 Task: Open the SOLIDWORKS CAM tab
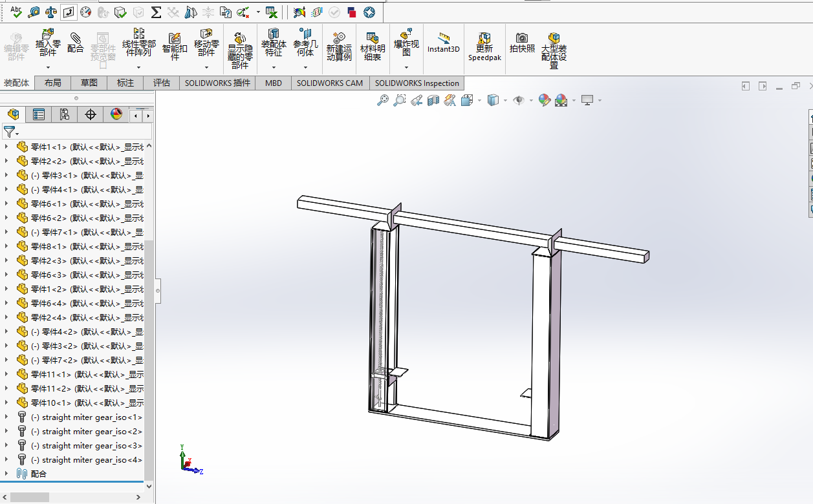pyautogui.click(x=330, y=83)
